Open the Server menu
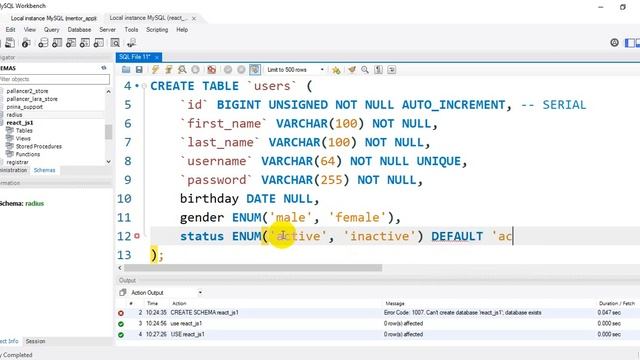640x360 pixels. [107, 30]
